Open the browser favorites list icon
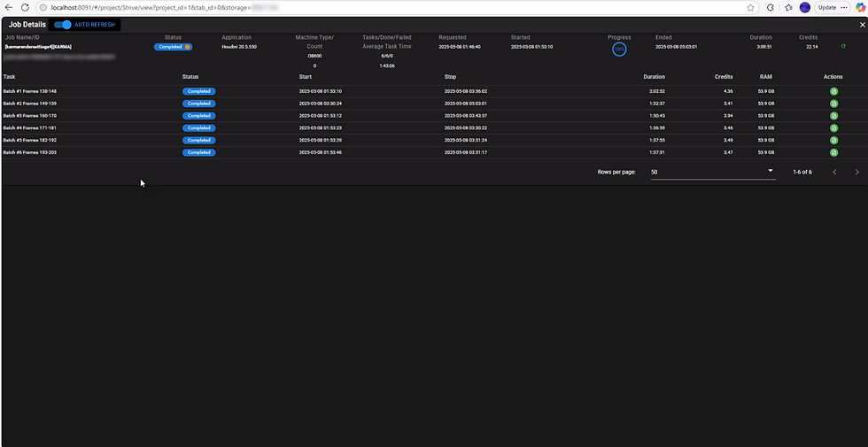868x447 pixels. pos(789,8)
